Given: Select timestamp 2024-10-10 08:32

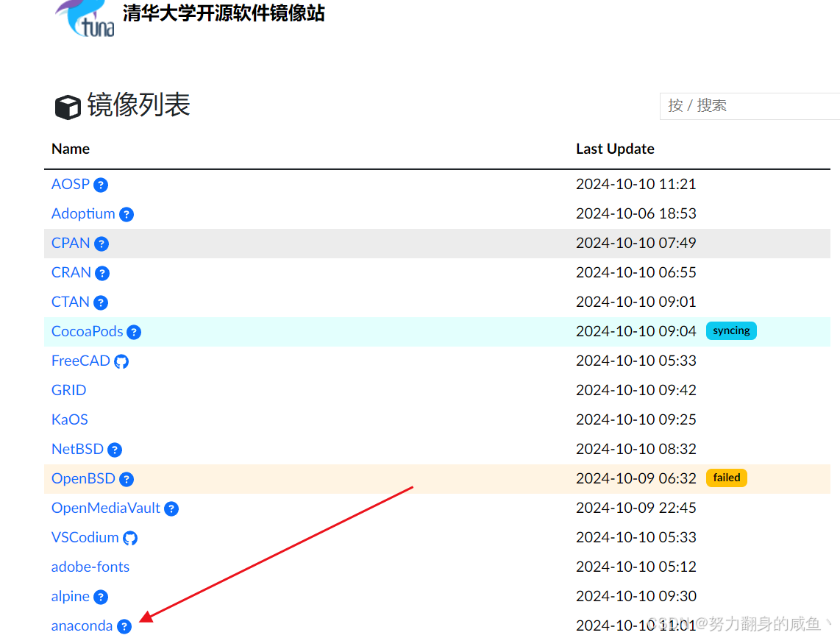Looking at the screenshot, I should (x=636, y=449).
